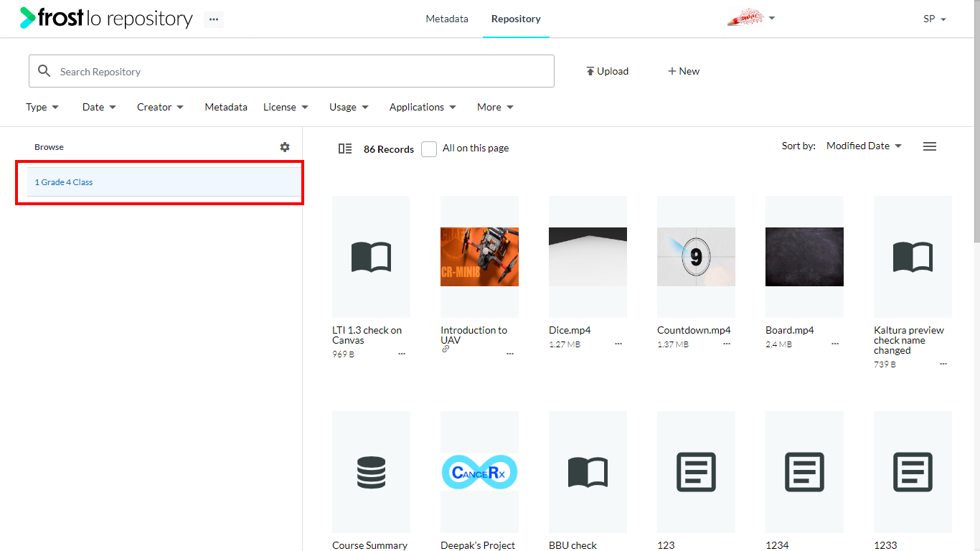The height and width of the screenshot is (551, 980).
Task: Click Countdown.mp4 title text
Action: (694, 330)
